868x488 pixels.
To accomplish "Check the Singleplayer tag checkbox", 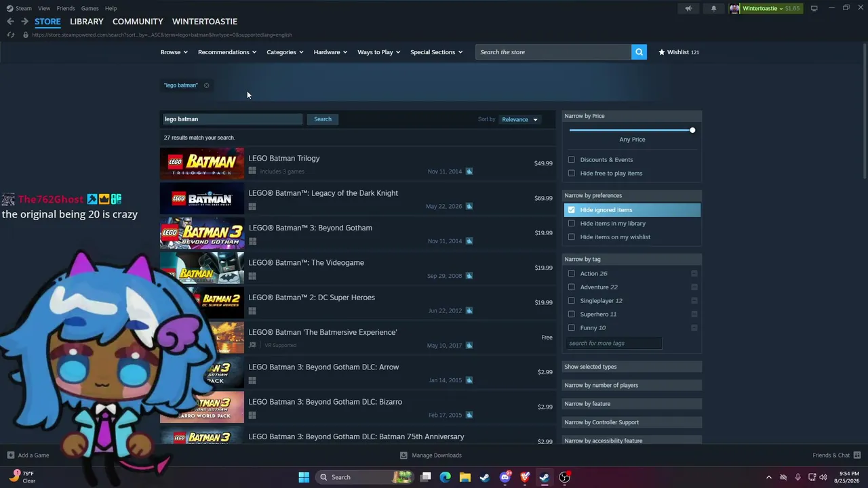I will pos(572,301).
